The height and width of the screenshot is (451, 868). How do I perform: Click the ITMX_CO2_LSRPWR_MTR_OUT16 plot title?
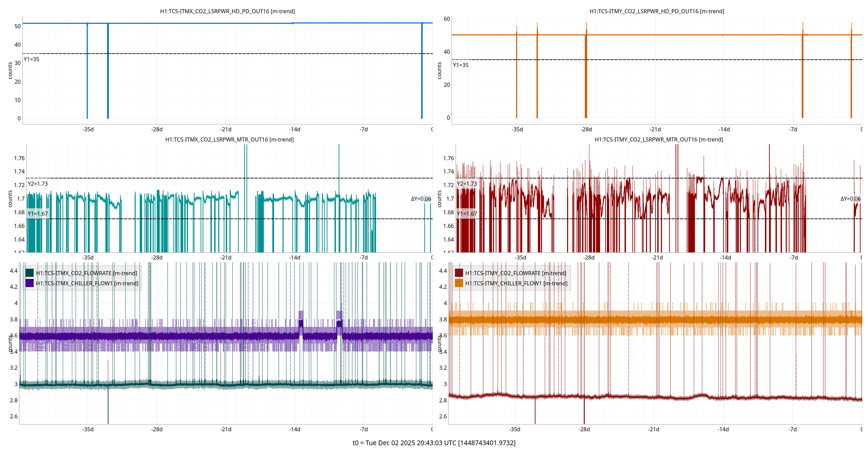tap(229, 139)
